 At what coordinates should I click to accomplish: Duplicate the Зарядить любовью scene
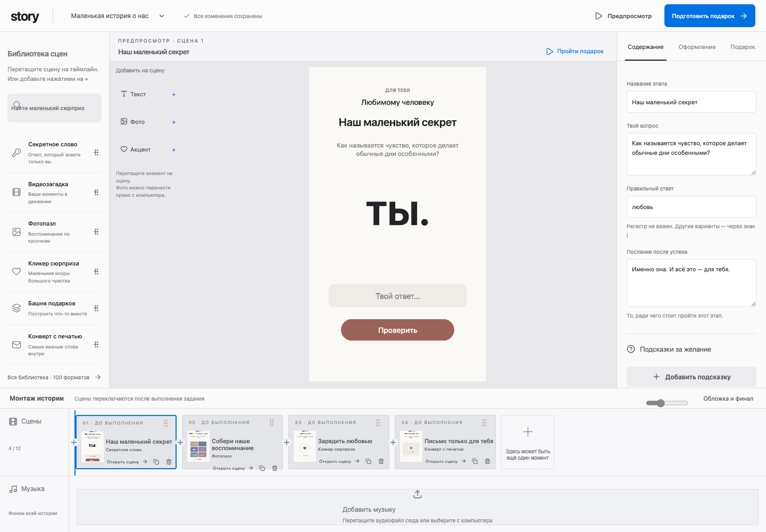pos(369,461)
